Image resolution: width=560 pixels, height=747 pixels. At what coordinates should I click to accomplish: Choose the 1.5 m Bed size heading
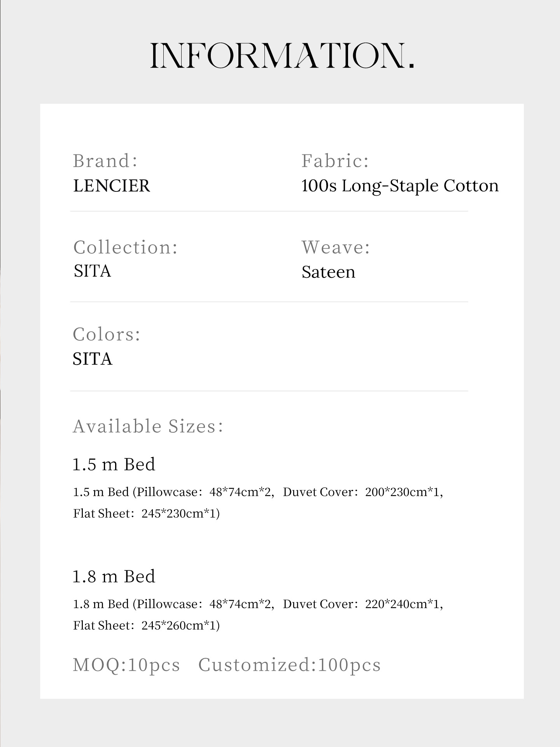[x=114, y=464]
